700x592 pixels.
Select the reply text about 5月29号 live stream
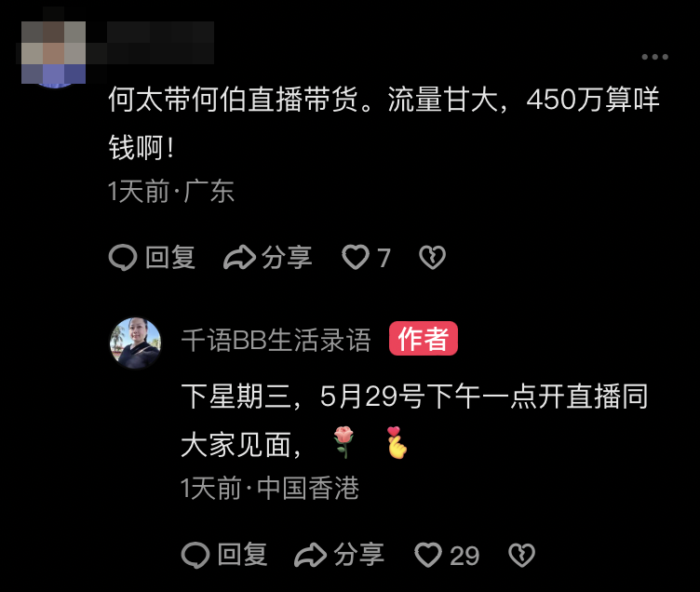415,421
